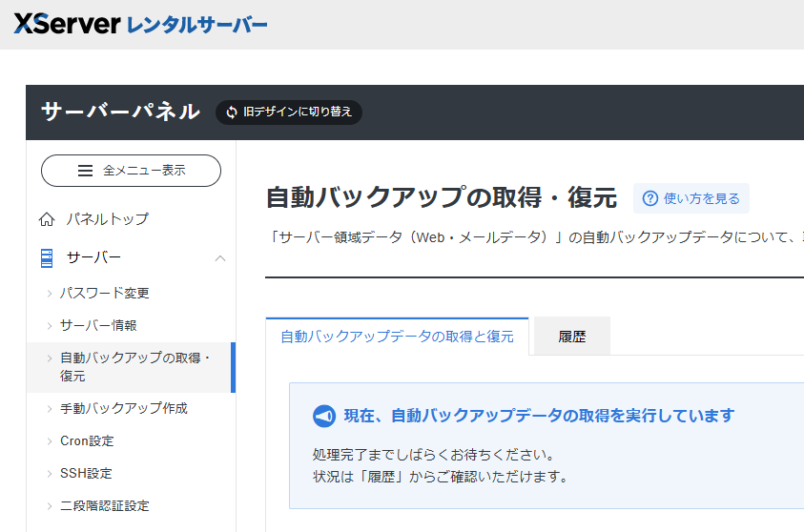Click the XServer rental server logo
This screenshot has height=532, width=804.
pyautogui.click(x=140, y=25)
